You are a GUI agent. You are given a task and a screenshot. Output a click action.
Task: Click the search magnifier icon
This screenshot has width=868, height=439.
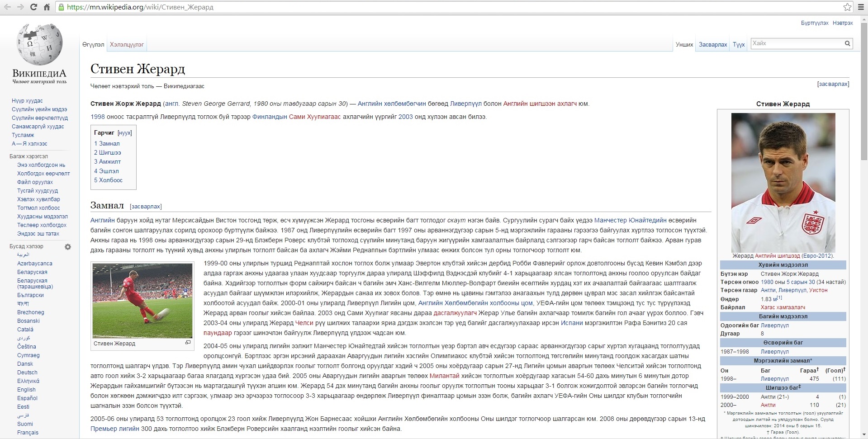847,43
